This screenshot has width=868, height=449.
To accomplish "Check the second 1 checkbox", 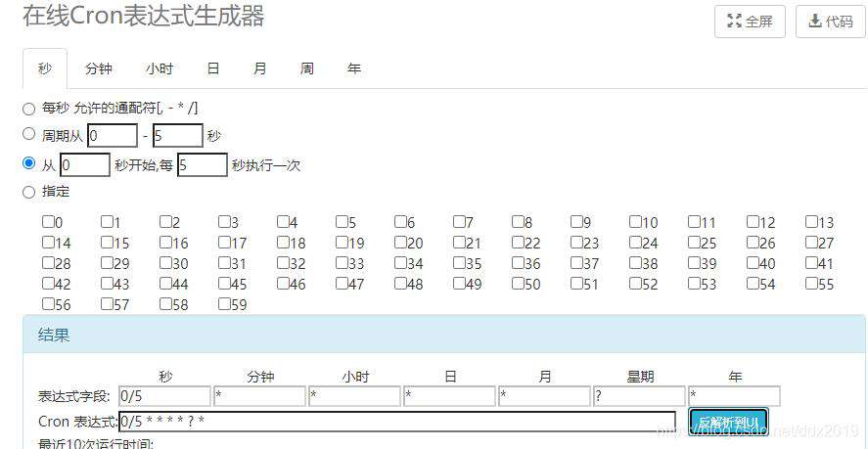I will tap(107, 222).
